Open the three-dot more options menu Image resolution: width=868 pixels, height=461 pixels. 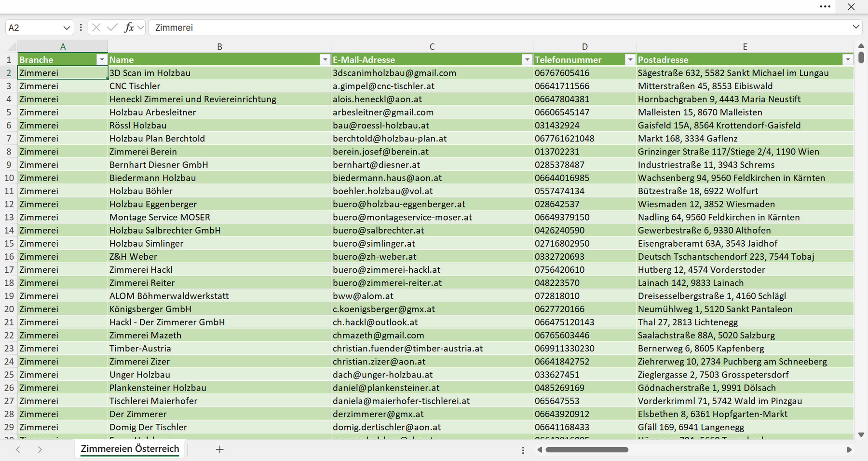[825, 7]
